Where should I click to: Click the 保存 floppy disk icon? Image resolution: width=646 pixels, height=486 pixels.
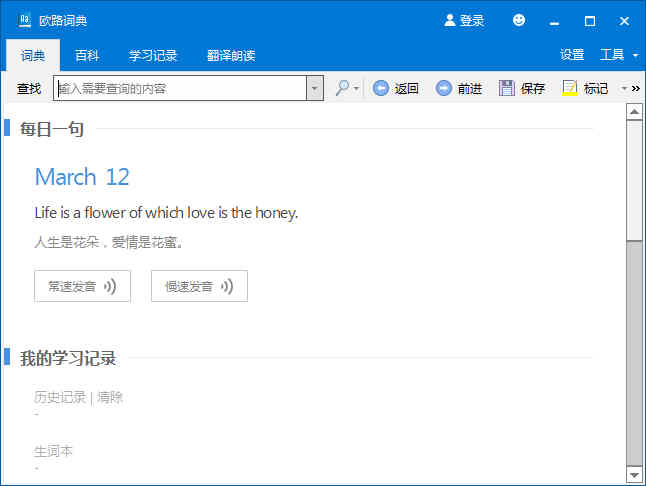[506, 88]
